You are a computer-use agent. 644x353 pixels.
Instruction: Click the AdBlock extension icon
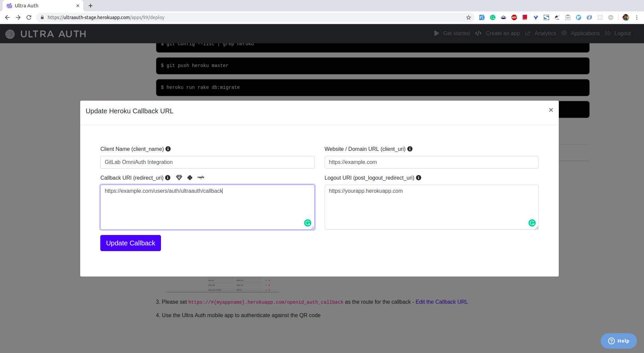pos(514,17)
